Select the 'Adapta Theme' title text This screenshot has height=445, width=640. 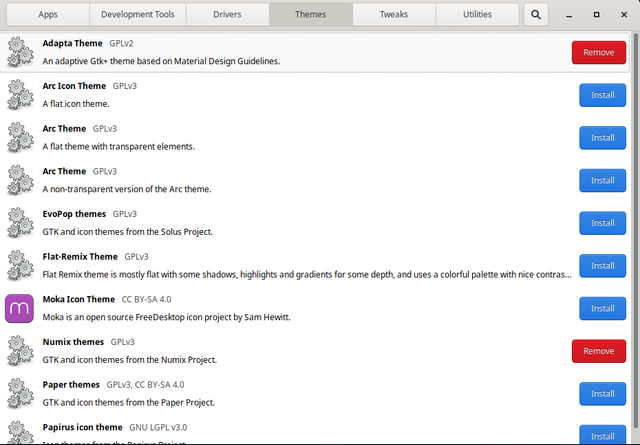[x=72, y=43]
